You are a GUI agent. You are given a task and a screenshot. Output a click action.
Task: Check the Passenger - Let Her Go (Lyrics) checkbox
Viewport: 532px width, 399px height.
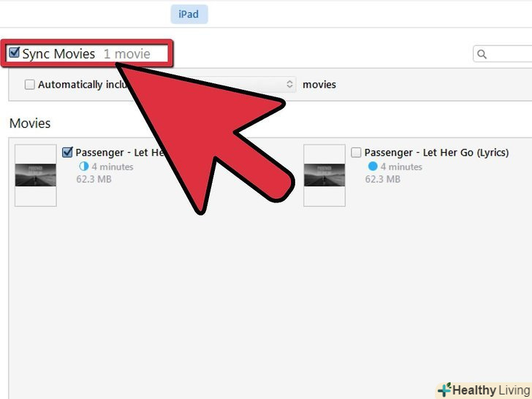coord(356,153)
